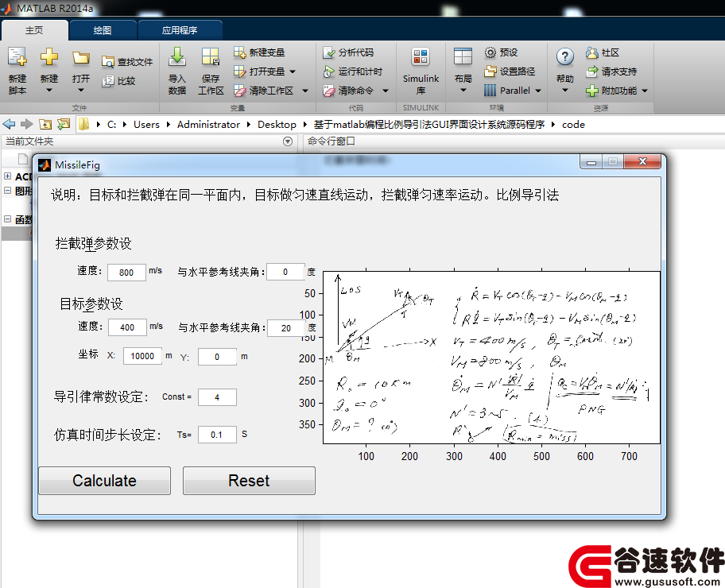Click the yellow plus New icon
The width and height of the screenshot is (725, 588).
coord(49,57)
